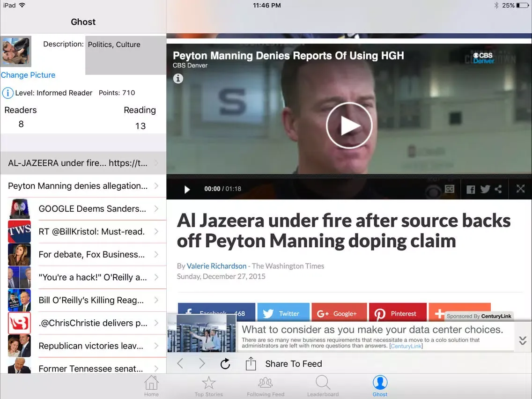Tap the profile info icon beside Level

click(7, 93)
